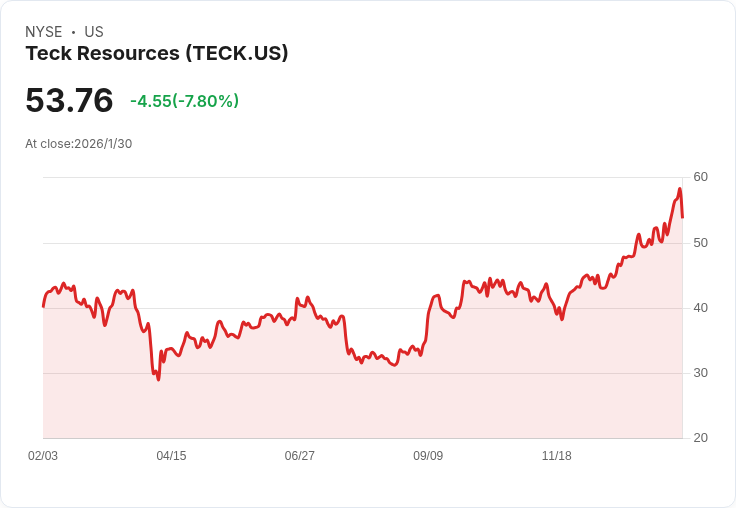
Task: Click the 60 y-axis label
Action: click(x=700, y=177)
